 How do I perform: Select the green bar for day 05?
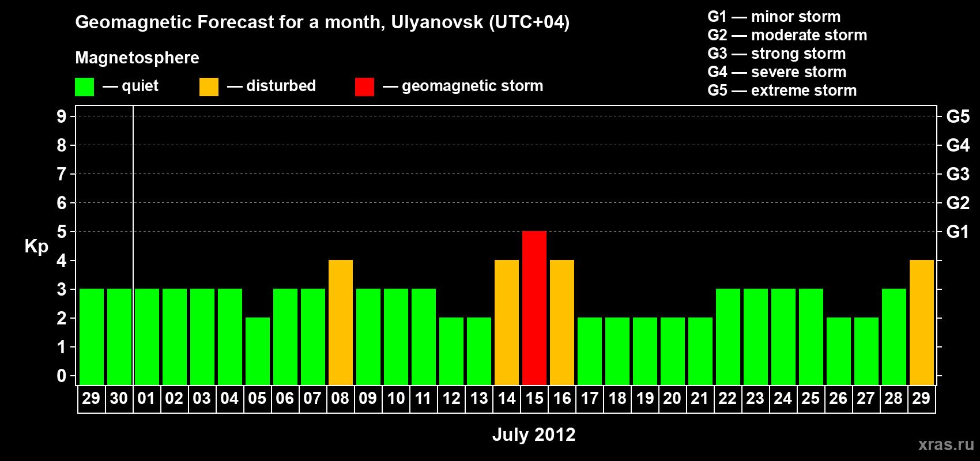258,351
